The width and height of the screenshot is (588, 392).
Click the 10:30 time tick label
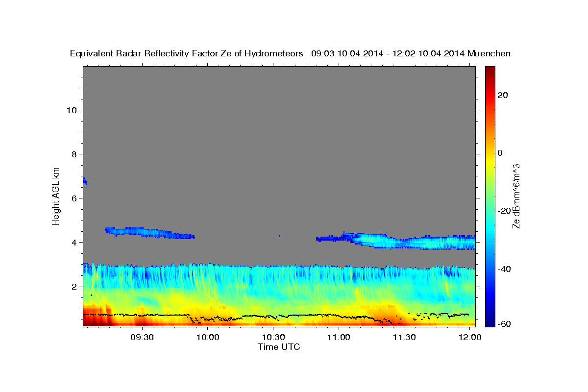click(x=273, y=337)
